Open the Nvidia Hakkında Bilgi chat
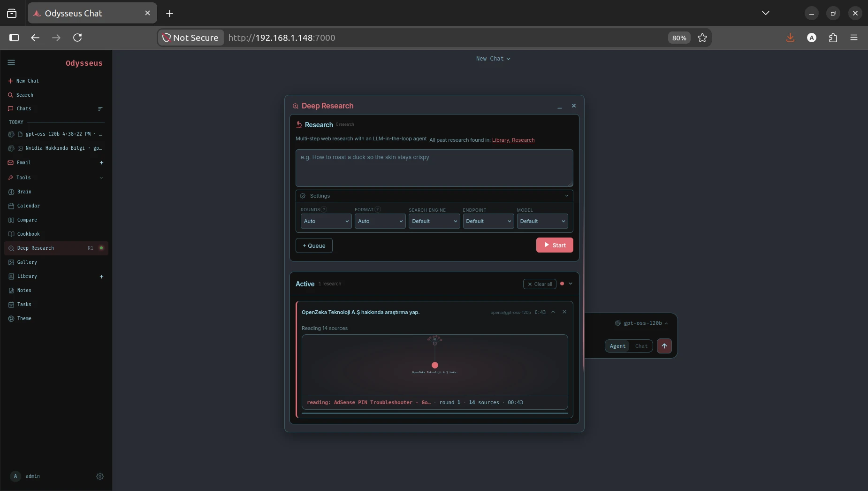Image resolution: width=868 pixels, height=491 pixels. point(56,148)
